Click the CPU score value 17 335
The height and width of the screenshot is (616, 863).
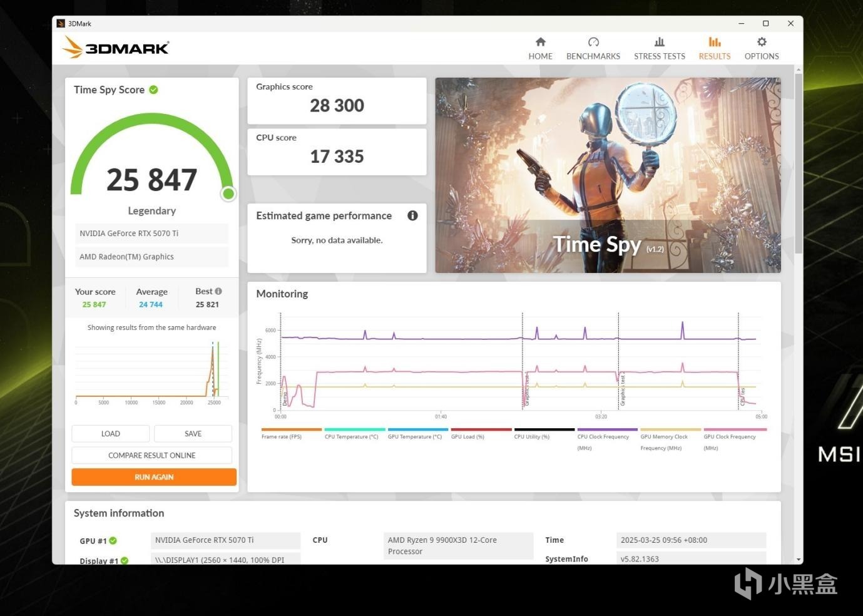[x=337, y=157]
